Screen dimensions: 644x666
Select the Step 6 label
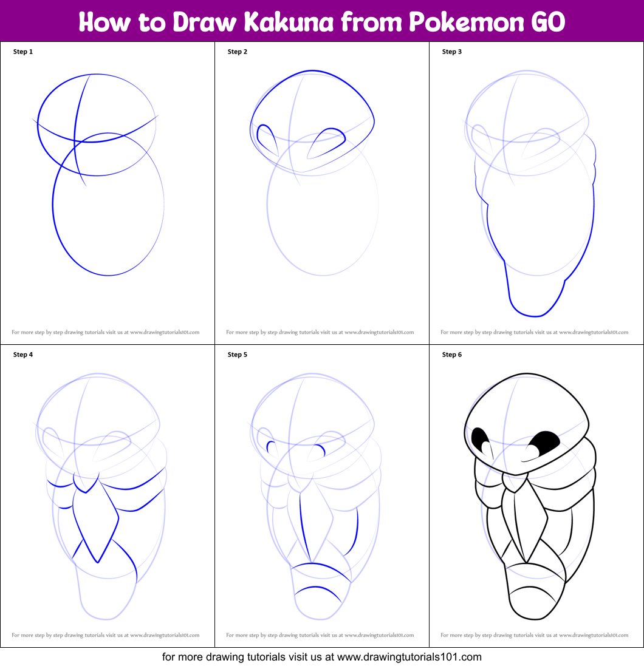(x=451, y=354)
